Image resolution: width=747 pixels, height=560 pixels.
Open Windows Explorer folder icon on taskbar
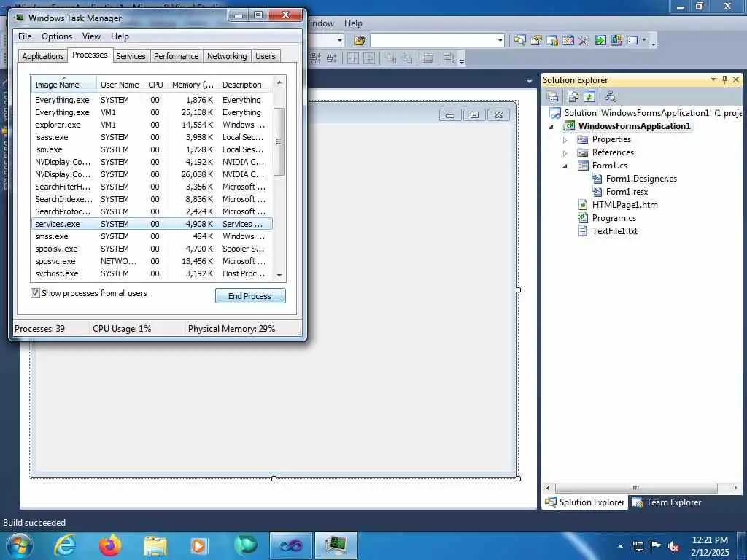click(155, 545)
